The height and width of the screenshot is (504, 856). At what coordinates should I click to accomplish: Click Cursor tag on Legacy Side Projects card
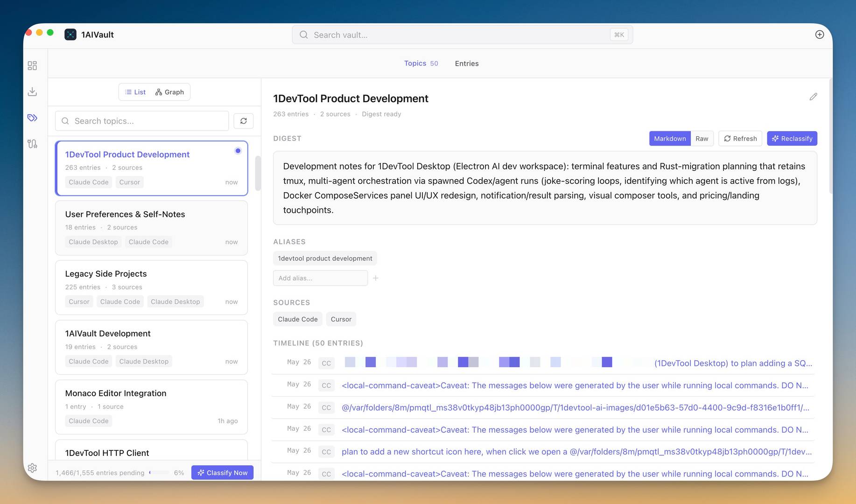pyautogui.click(x=79, y=301)
